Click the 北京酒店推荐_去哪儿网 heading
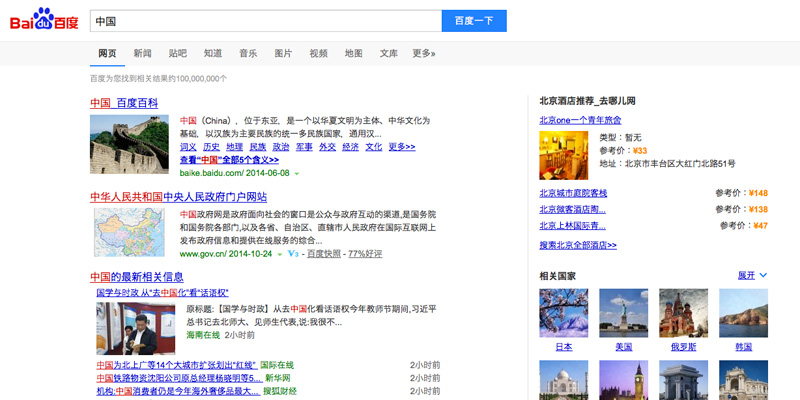 click(587, 101)
